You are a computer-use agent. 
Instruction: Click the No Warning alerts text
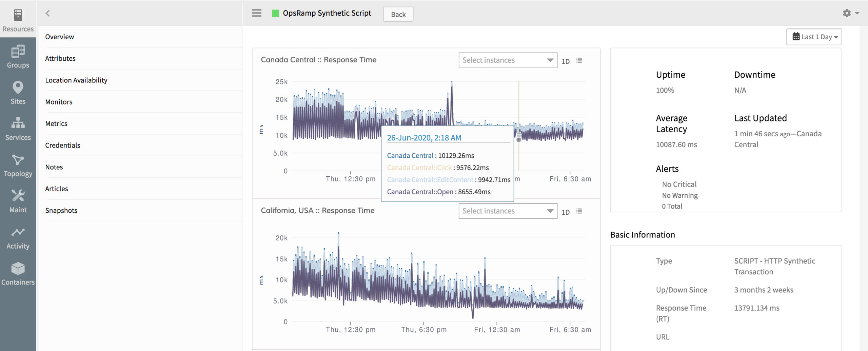coord(680,195)
